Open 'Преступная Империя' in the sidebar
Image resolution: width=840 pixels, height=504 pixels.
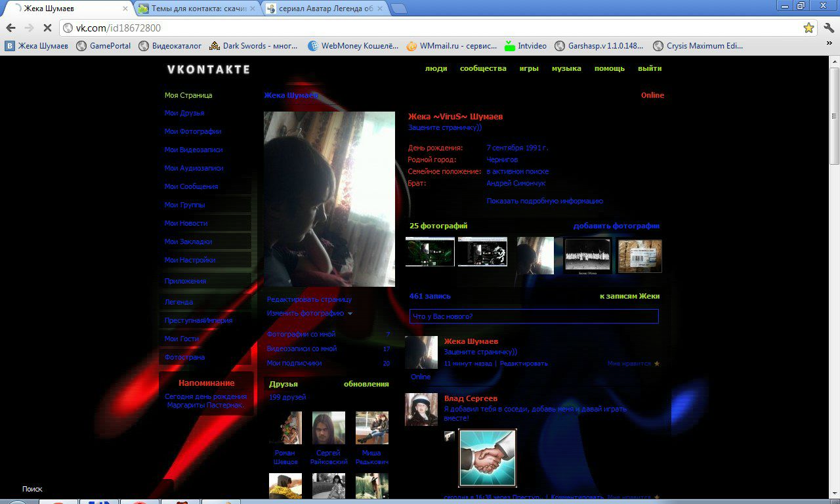pos(199,320)
